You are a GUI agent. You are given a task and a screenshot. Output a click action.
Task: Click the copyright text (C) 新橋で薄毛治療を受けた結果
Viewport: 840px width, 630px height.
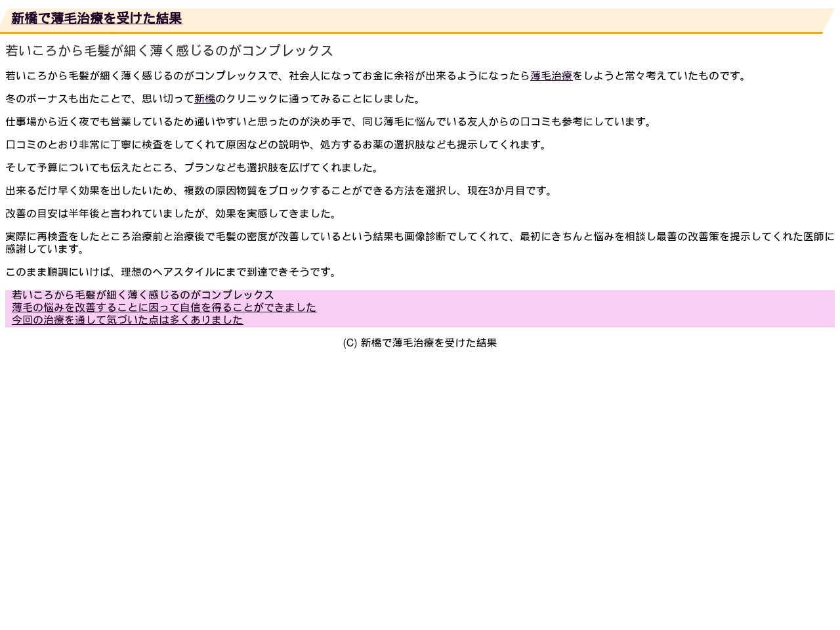tap(420, 343)
